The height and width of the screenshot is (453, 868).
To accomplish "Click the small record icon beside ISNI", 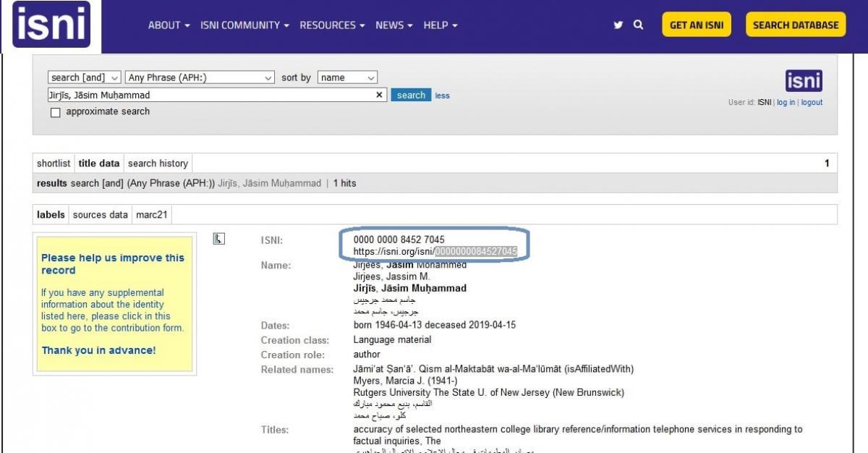I will click(219, 239).
